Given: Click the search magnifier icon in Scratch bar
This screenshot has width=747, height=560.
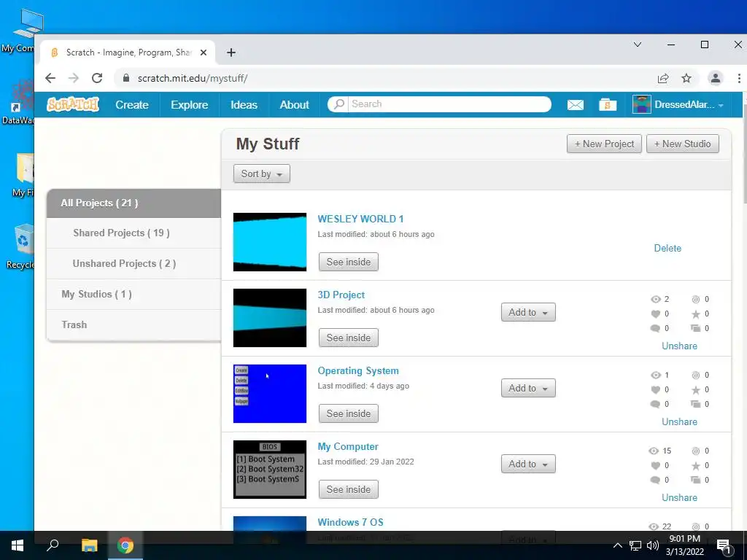Looking at the screenshot, I should [338, 104].
